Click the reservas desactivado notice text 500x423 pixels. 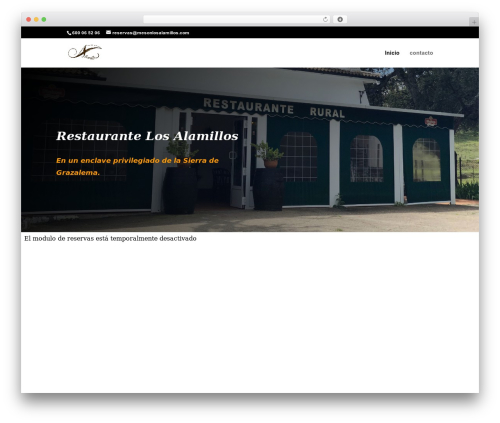click(110, 238)
